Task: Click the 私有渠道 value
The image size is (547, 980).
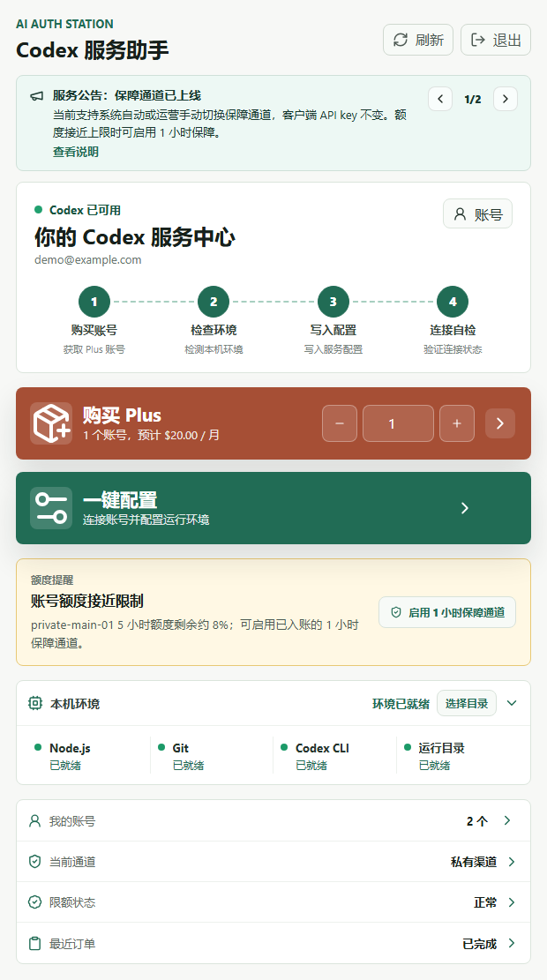Action: point(474,862)
